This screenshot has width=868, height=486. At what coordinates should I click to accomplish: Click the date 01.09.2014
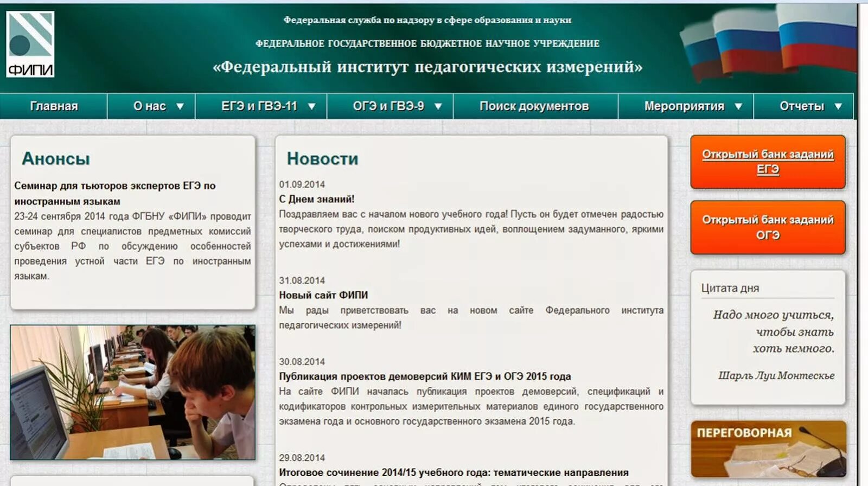click(x=302, y=184)
